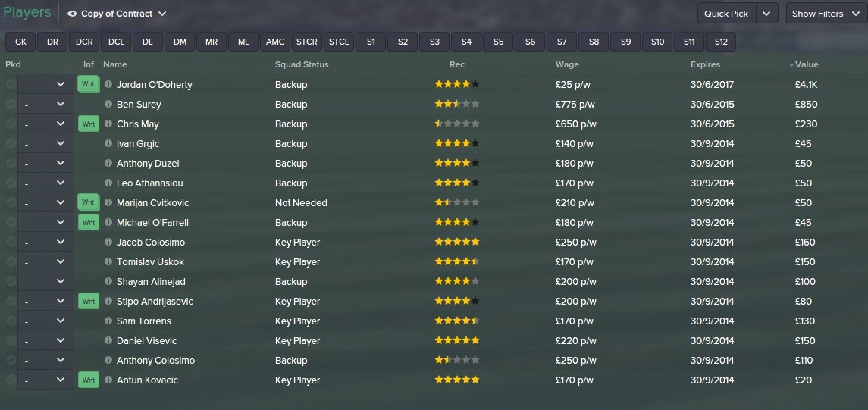The image size is (868, 410).
Task: Sort players by Value column header
Action: [807, 64]
